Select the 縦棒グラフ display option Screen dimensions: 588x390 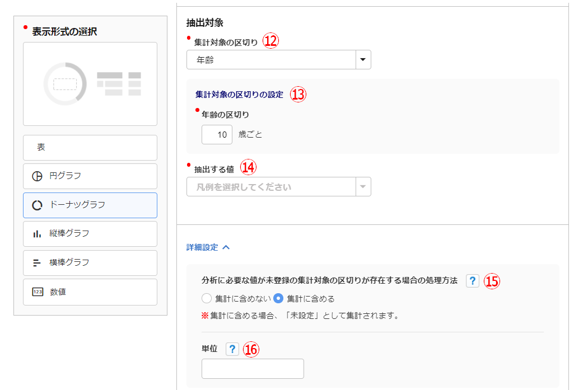coord(90,234)
